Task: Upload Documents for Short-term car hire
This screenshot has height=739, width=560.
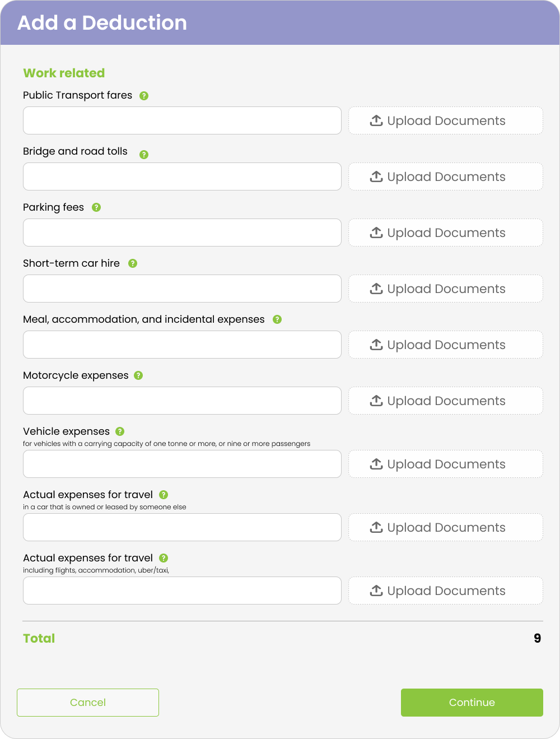Action: click(x=446, y=289)
